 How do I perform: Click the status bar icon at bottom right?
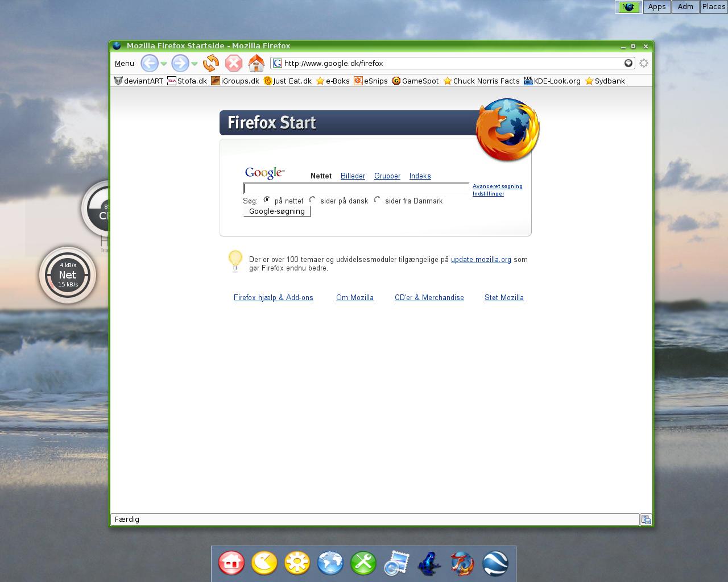(x=646, y=519)
